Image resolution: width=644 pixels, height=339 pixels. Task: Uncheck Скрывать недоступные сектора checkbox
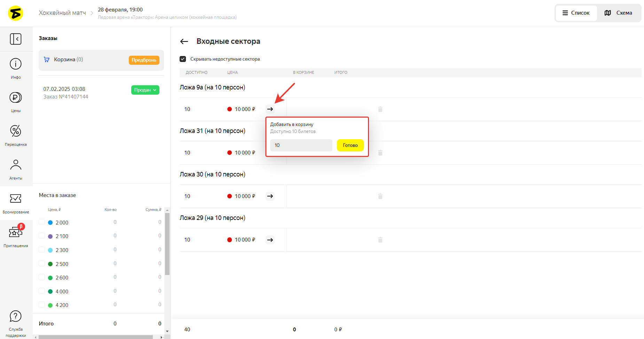[183, 59]
